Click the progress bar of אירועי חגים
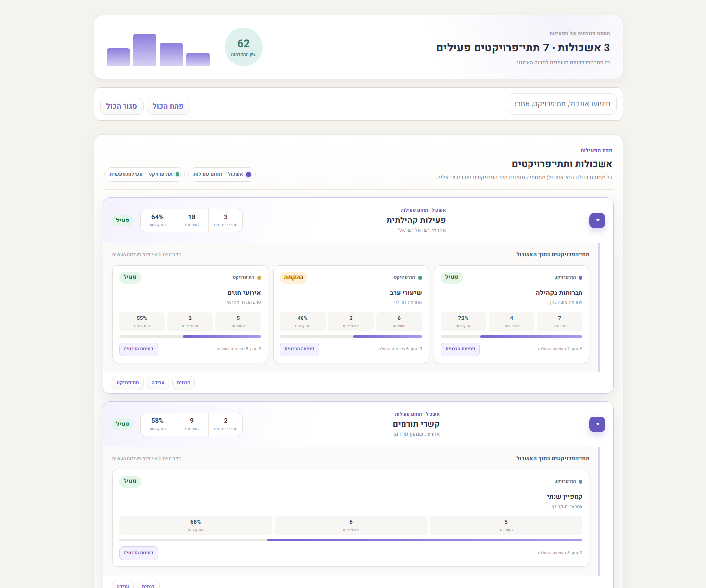 [x=190, y=337]
